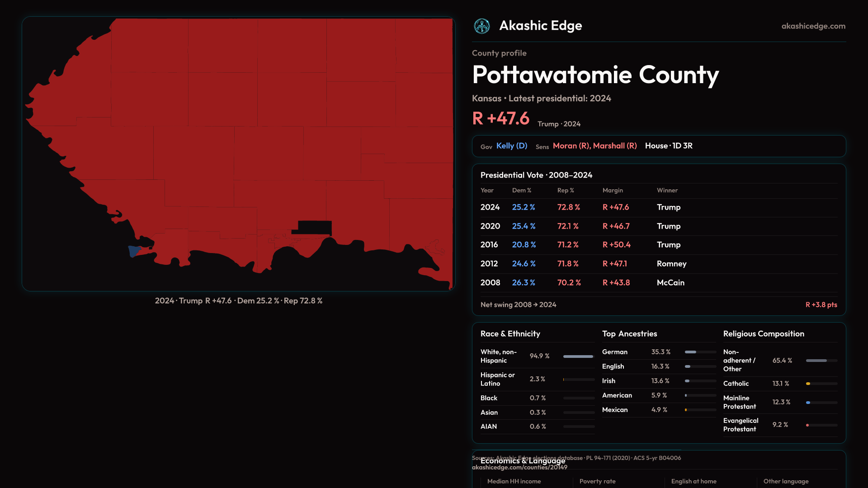Click the Akashic Edge logo icon
Viewport: 868px width, 488px height.
481,26
